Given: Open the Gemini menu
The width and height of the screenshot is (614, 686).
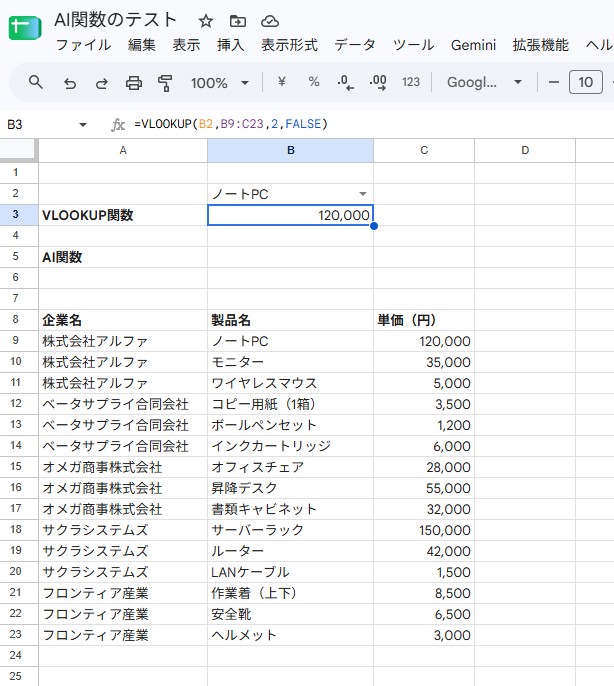Looking at the screenshot, I should point(474,45).
